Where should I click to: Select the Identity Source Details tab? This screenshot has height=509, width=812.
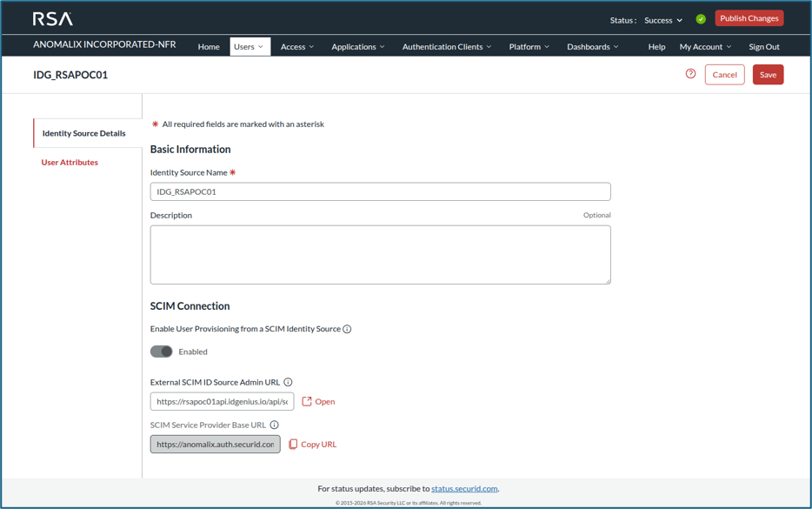click(x=88, y=133)
